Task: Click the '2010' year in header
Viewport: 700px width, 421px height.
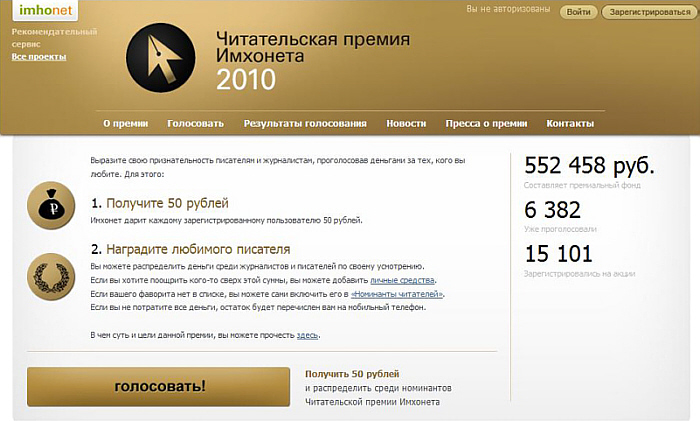Action: click(246, 80)
